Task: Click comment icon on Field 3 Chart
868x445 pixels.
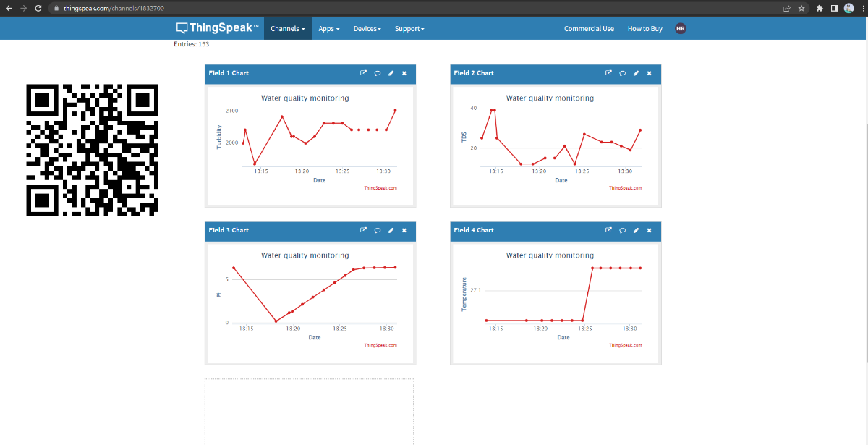Action: tap(378, 230)
